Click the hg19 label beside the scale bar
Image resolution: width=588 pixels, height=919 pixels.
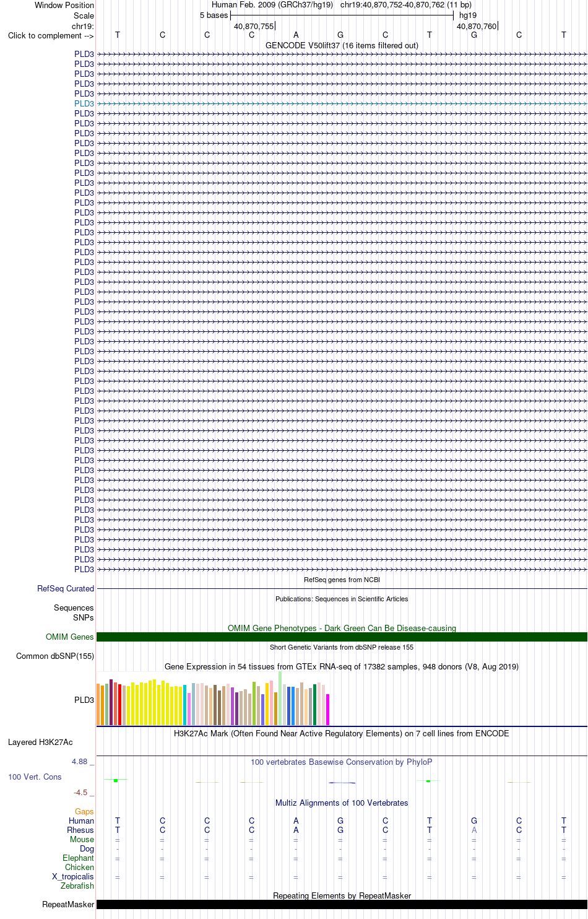click(468, 15)
